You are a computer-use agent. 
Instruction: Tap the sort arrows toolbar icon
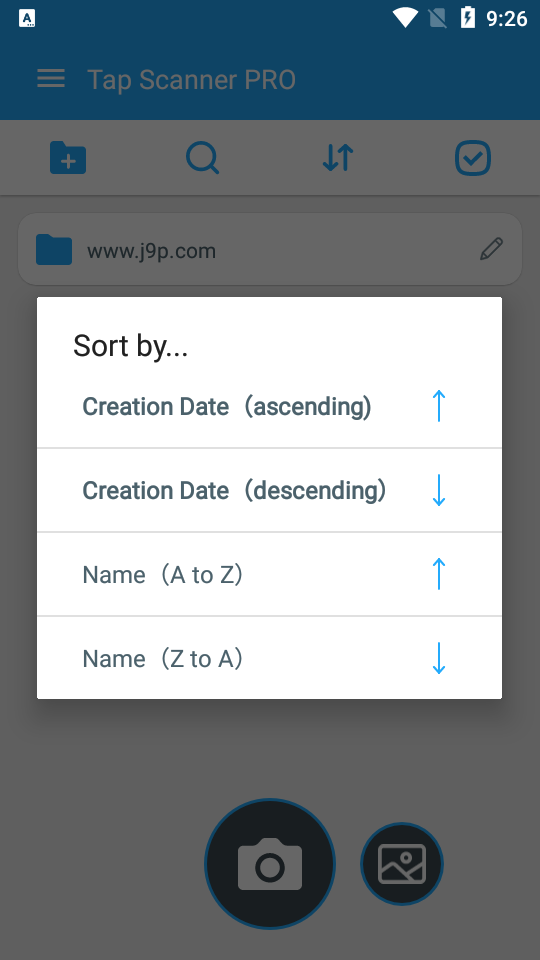tap(337, 158)
